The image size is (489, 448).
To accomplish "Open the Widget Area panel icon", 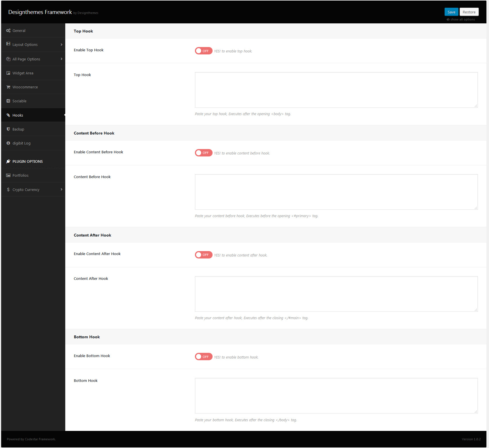I will pyautogui.click(x=8, y=73).
